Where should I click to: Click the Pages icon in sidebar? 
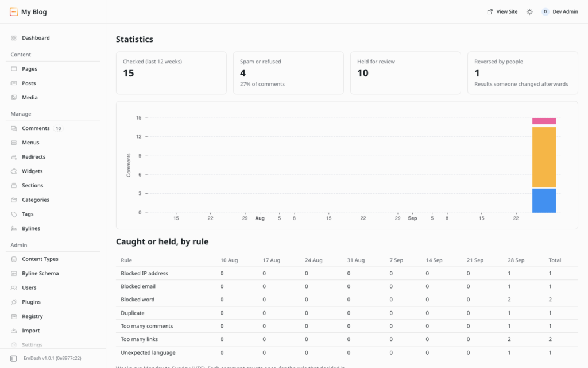coord(14,69)
